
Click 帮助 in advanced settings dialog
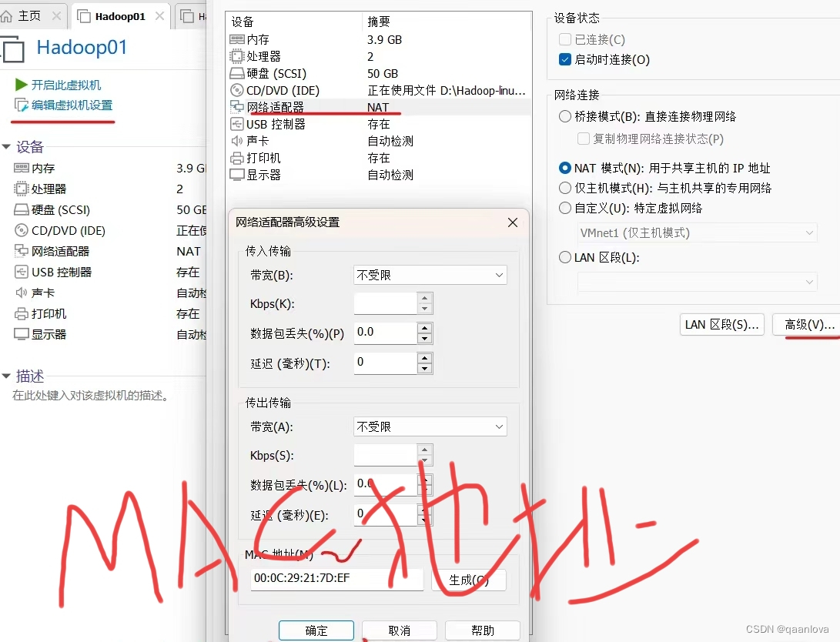(x=483, y=630)
